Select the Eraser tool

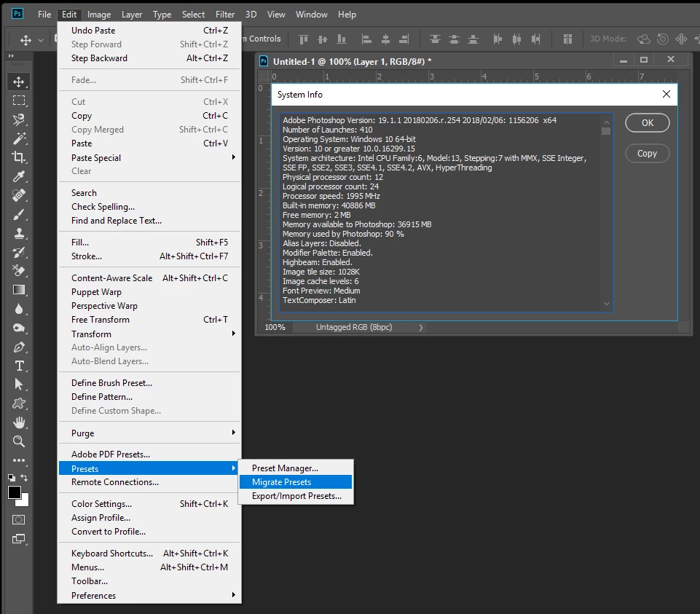point(19,271)
